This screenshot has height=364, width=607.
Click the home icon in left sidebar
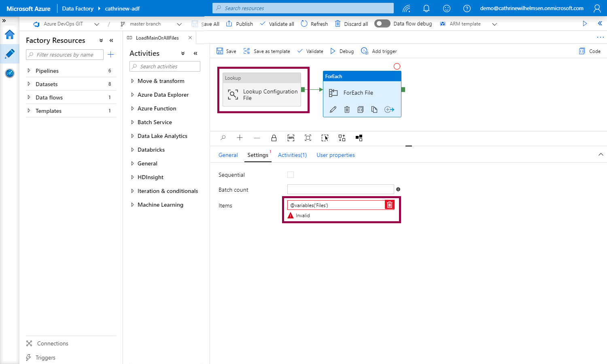[10, 35]
